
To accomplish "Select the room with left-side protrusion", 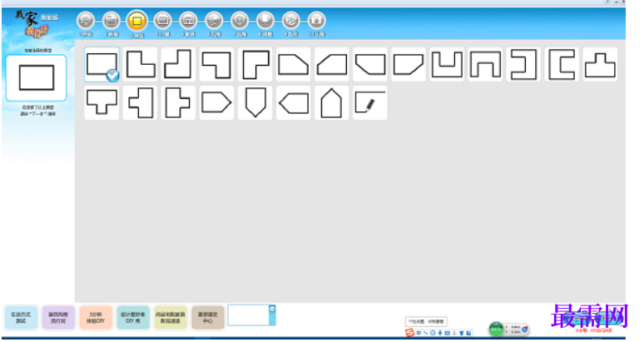I will tap(140, 102).
